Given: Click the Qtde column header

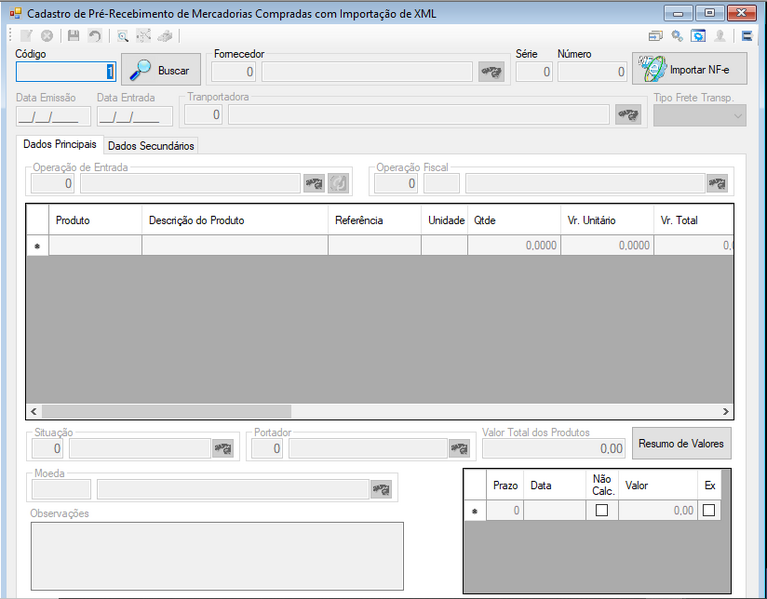Looking at the screenshot, I should (514, 221).
